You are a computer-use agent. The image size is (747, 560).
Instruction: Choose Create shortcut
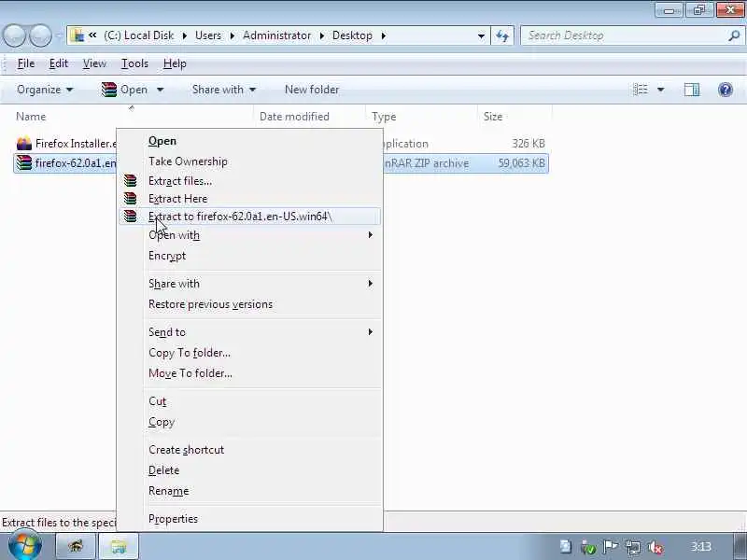[x=249, y=450]
